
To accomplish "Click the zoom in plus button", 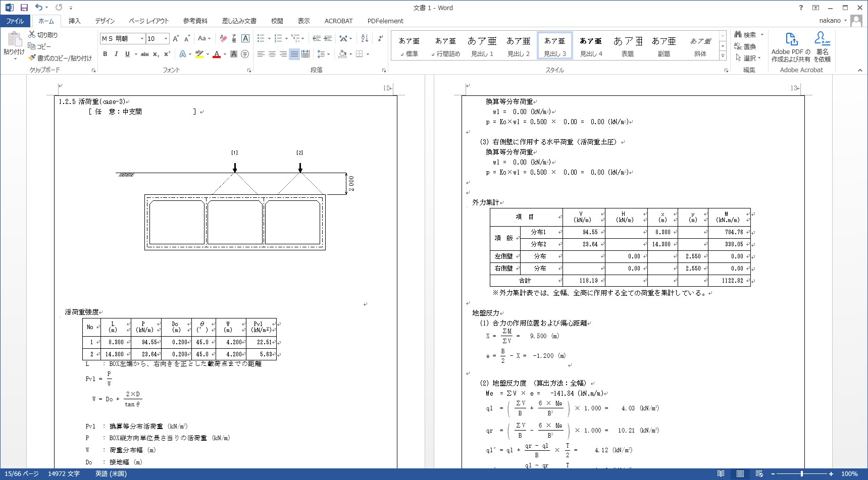I will (x=831, y=474).
